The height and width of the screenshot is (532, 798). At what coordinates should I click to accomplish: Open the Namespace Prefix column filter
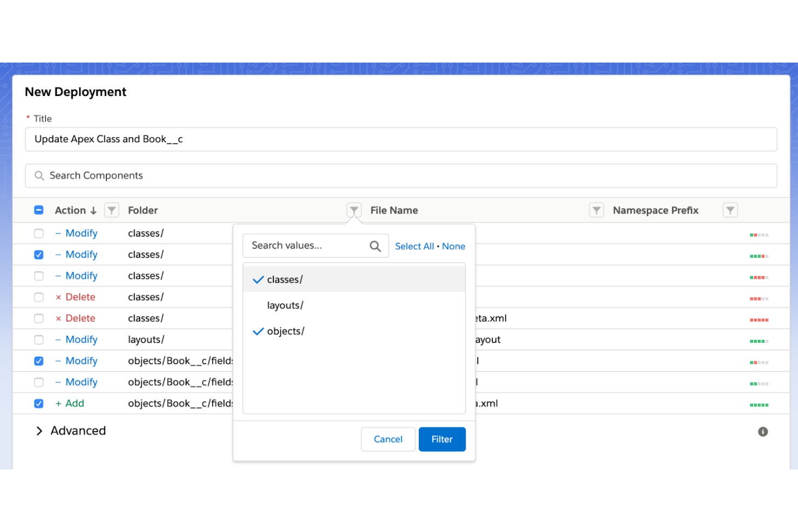pyautogui.click(x=730, y=210)
